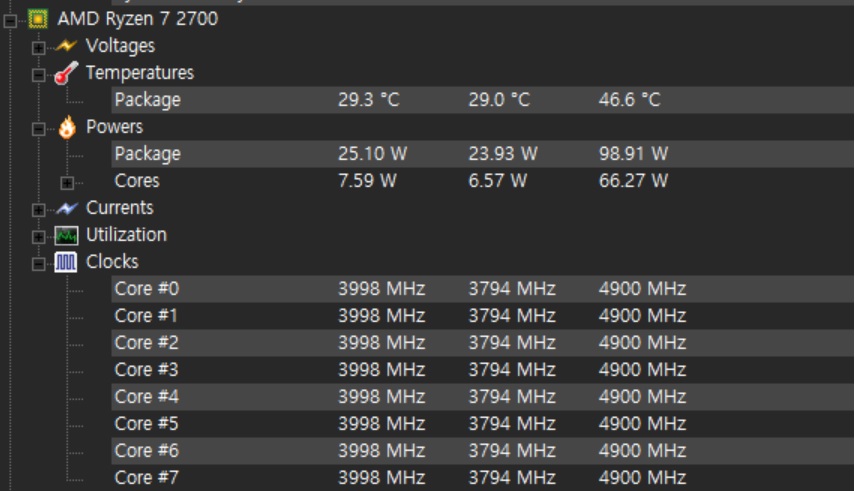Select the Core #3 clock row
855x491 pixels.
coord(483,370)
